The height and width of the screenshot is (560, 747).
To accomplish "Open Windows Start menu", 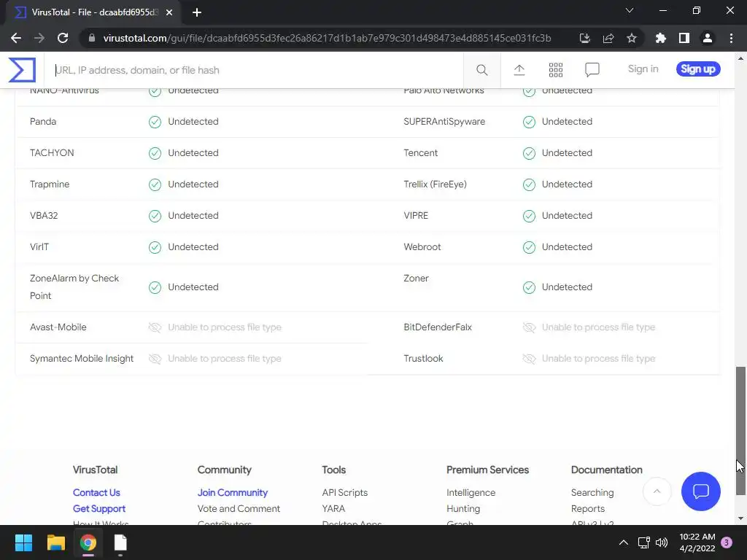I will pyautogui.click(x=23, y=542).
